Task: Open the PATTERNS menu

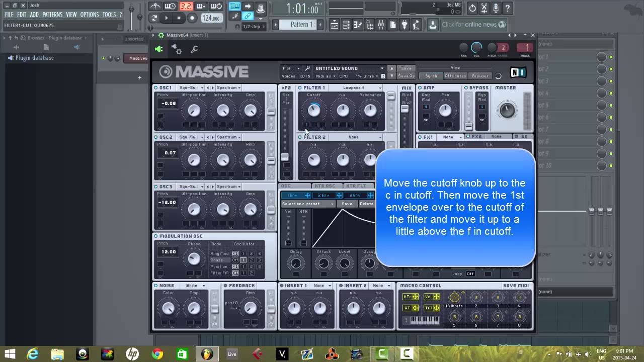Action: 52,15
